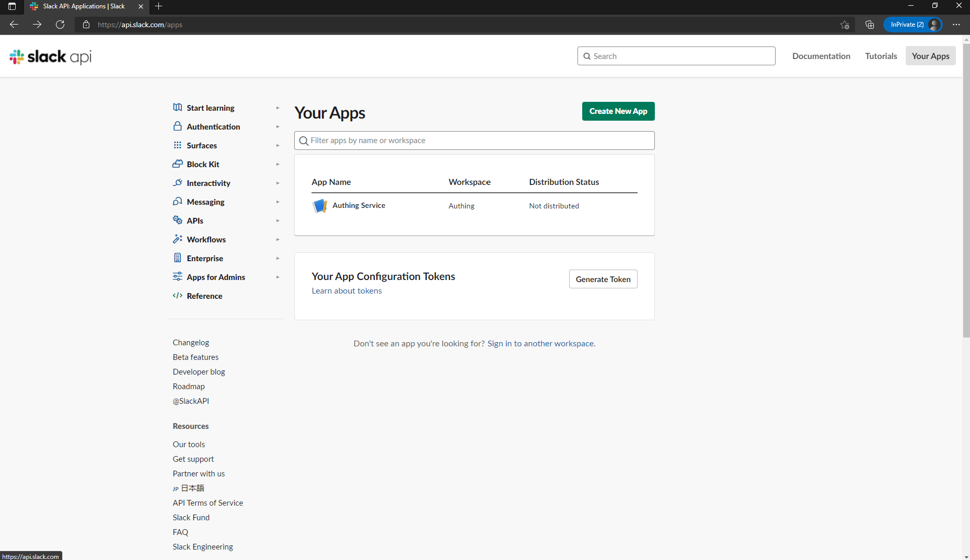Click the Create New App button

(618, 111)
